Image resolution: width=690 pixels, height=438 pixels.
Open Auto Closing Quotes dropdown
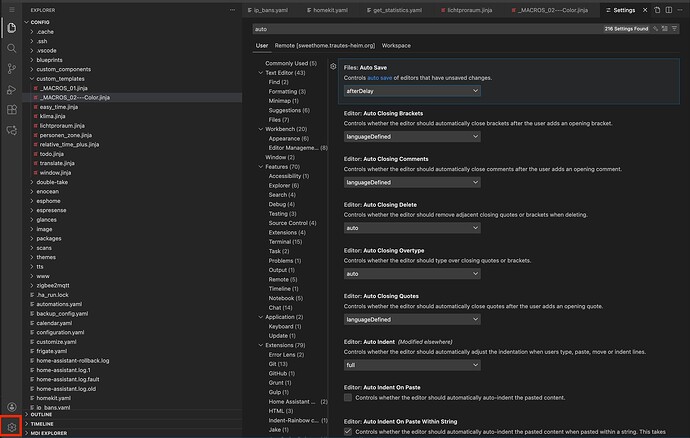[412, 320]
